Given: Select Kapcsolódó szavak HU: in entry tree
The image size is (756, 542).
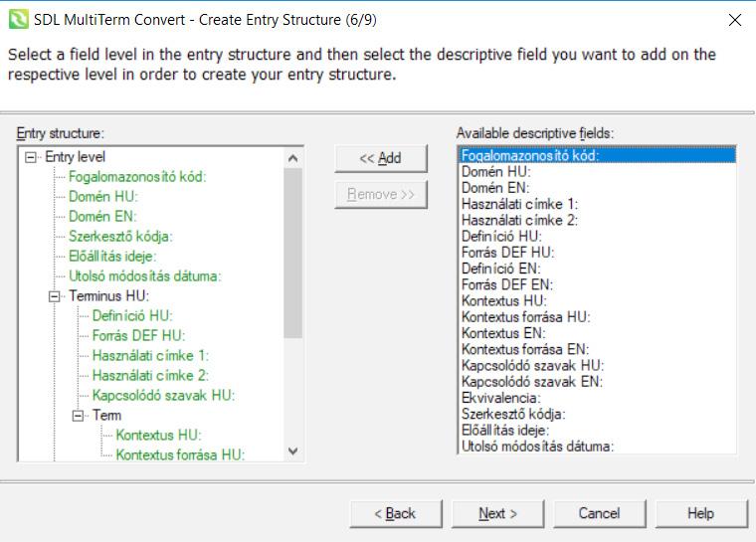Looking at the screenshot, I should tap(163, 396).
